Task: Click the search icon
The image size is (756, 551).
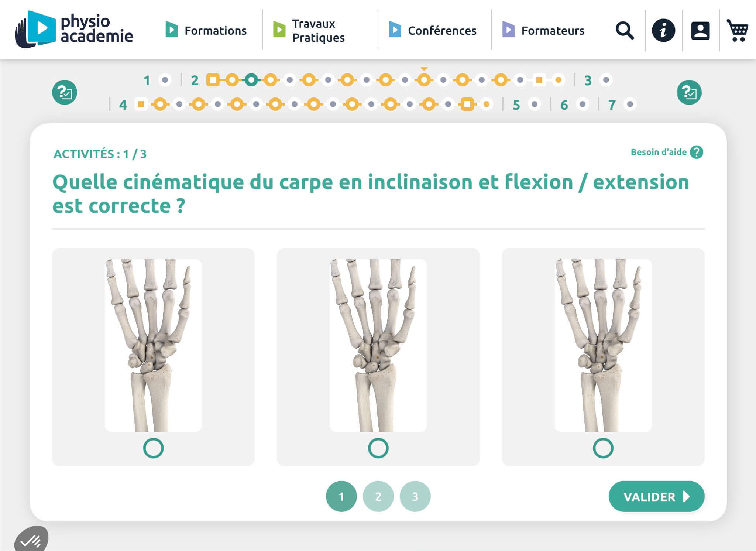Action: 624,31
